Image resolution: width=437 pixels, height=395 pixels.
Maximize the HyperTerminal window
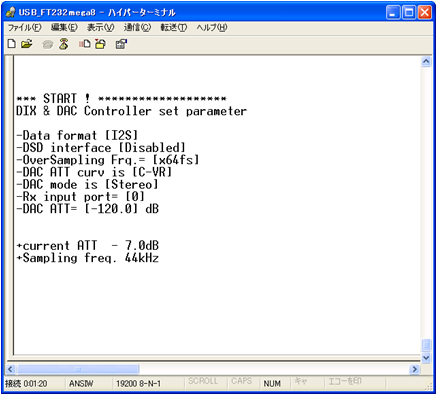click(x=409, y=13)
